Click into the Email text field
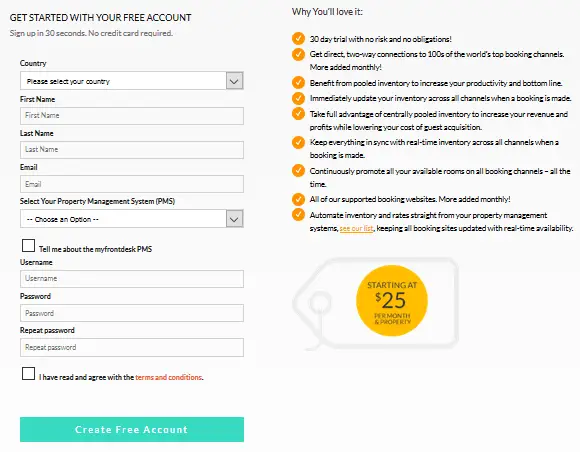Viewport: 580px width, 452px height. tap(132, 184)
